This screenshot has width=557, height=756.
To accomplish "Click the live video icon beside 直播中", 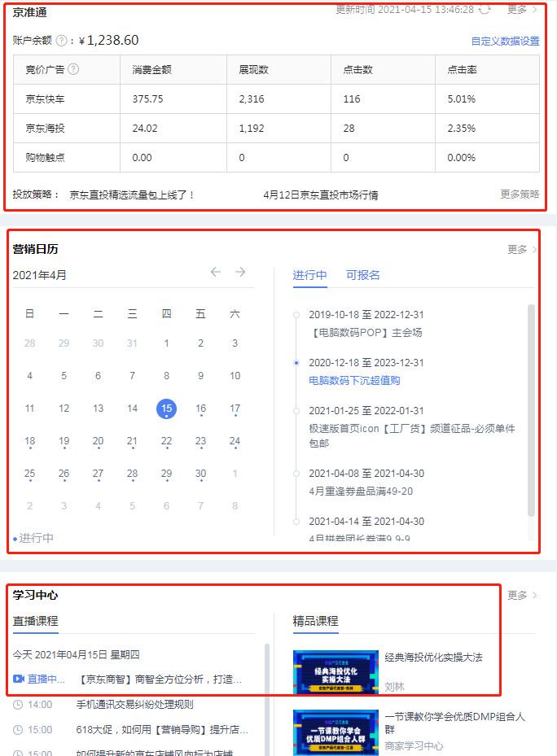I will click(19, 679).
